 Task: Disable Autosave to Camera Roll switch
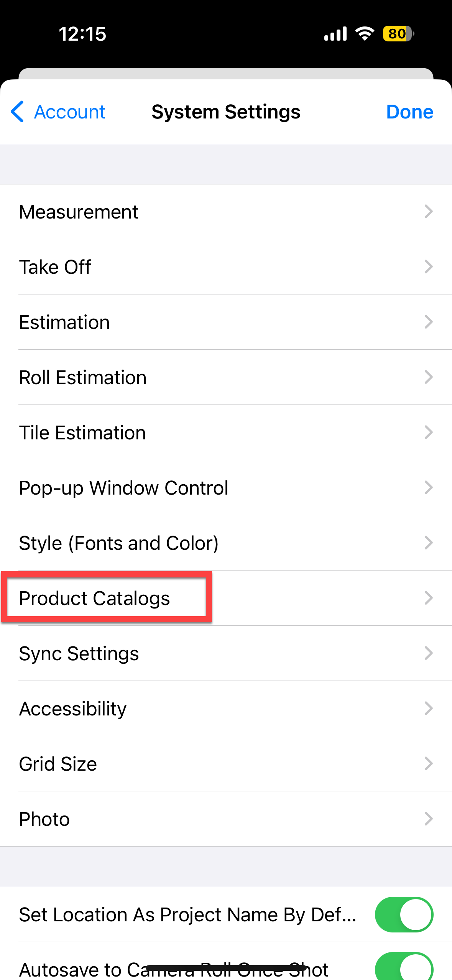pos(404,966)
